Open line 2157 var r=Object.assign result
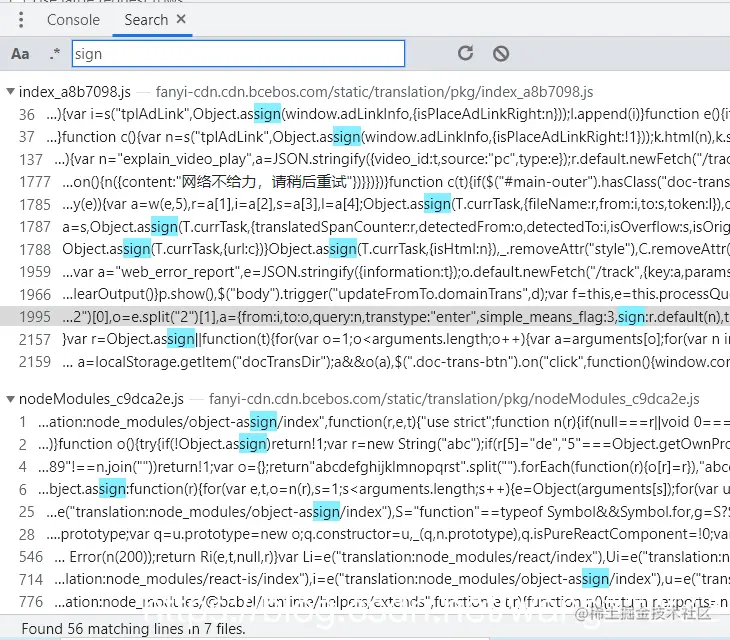This screenshot has height=640, width=730. click(365, 339)
